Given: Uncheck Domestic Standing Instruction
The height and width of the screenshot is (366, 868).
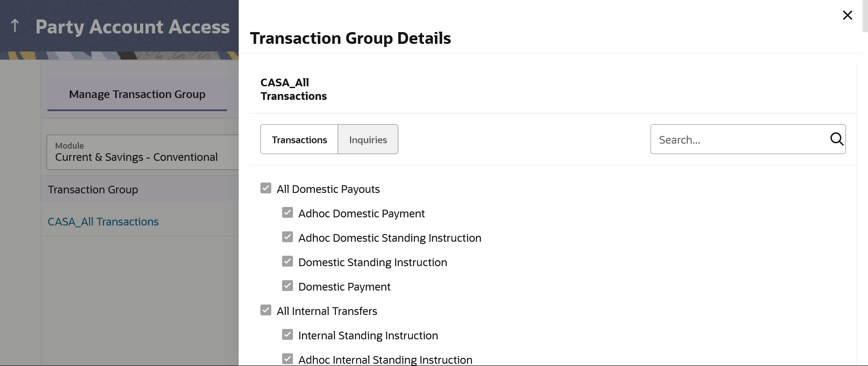Looking at the screenshot, I should (288, 262).
